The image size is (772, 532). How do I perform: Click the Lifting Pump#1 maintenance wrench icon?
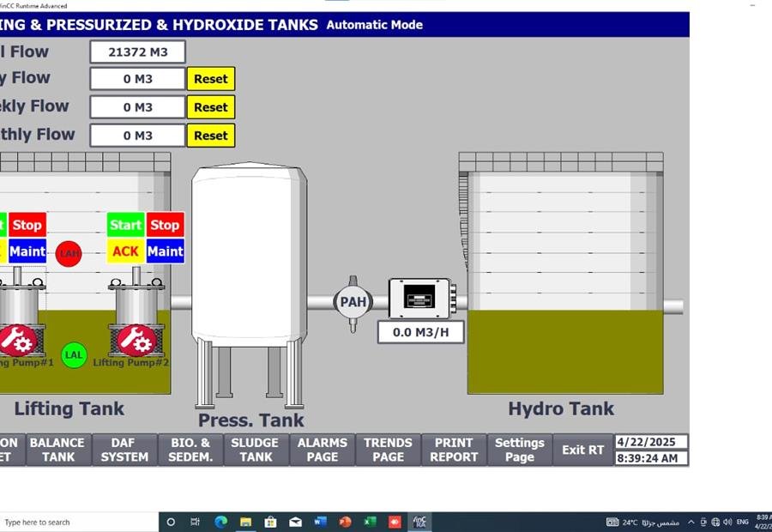(18, 341)
